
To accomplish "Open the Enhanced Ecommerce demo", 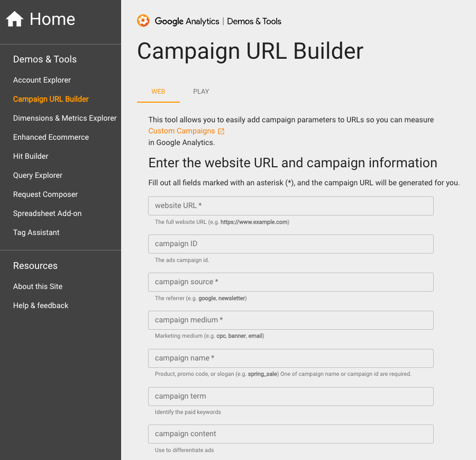I will click(x=51, y=137).
